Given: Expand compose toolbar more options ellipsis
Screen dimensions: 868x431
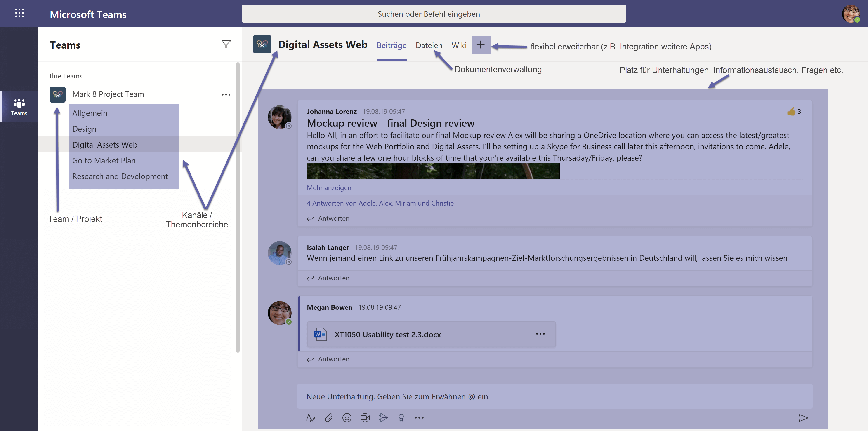Looking at the screenshot, I should tap(419, 417).
